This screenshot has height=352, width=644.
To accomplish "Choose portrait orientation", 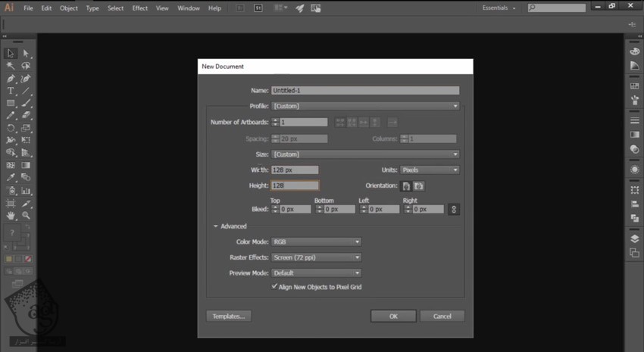I will tap(406, 186).
